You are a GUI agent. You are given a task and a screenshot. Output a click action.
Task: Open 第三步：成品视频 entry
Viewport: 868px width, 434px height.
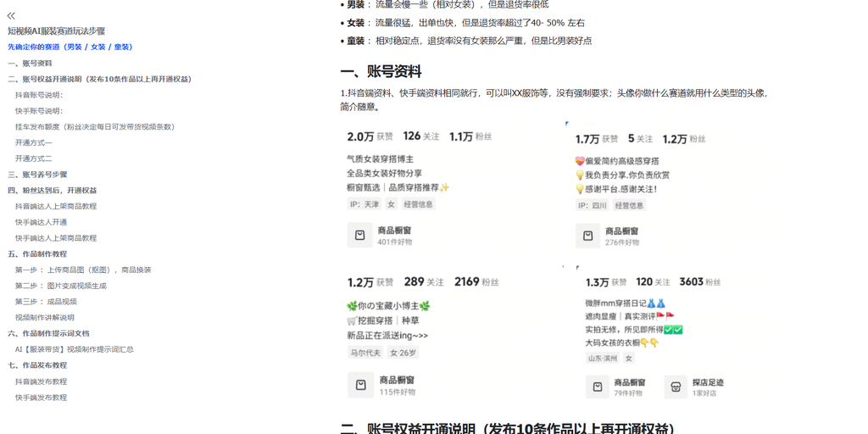click(x=46, y=302)
